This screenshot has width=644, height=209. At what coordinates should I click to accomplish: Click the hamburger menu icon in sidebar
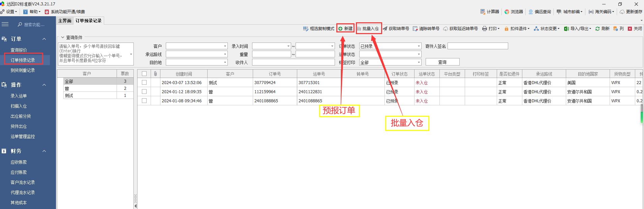pyautogui.click(x=5, y=24)
